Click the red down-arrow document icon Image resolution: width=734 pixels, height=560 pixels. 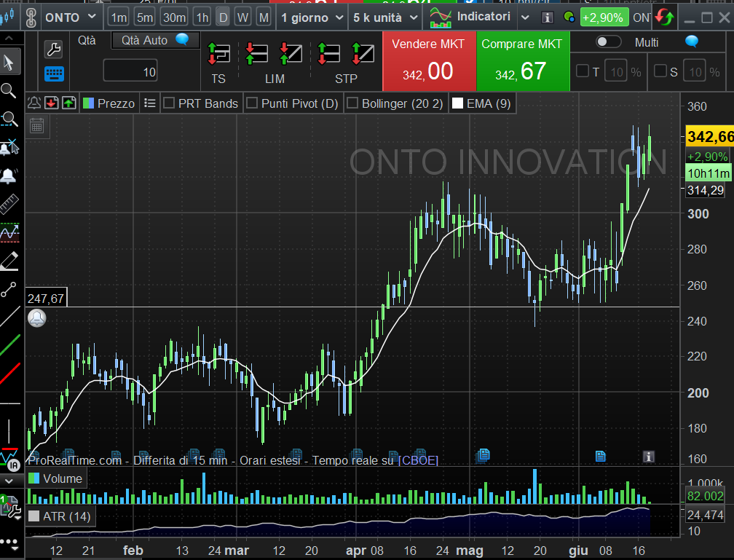coord(52,103)
